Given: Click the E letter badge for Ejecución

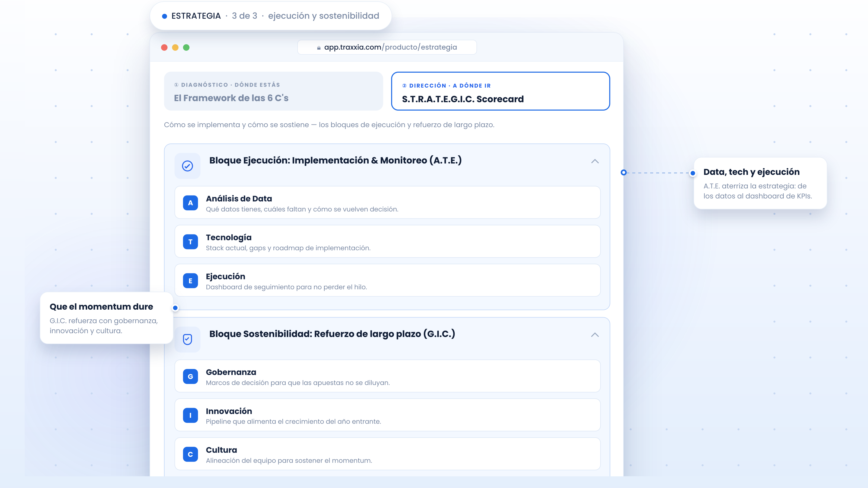Looking at the screenshot, I should click(x=190, y=281).
